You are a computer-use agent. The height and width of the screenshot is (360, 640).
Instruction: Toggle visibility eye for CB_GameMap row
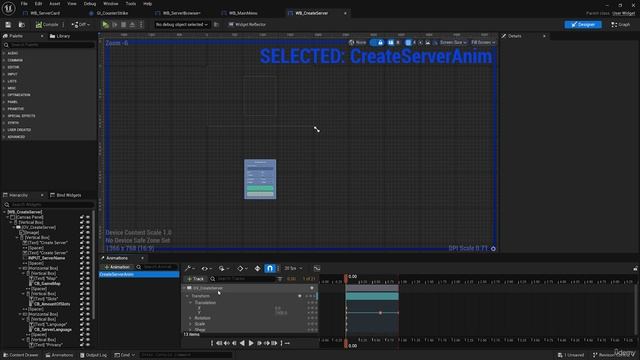click(x=88, y=283)
